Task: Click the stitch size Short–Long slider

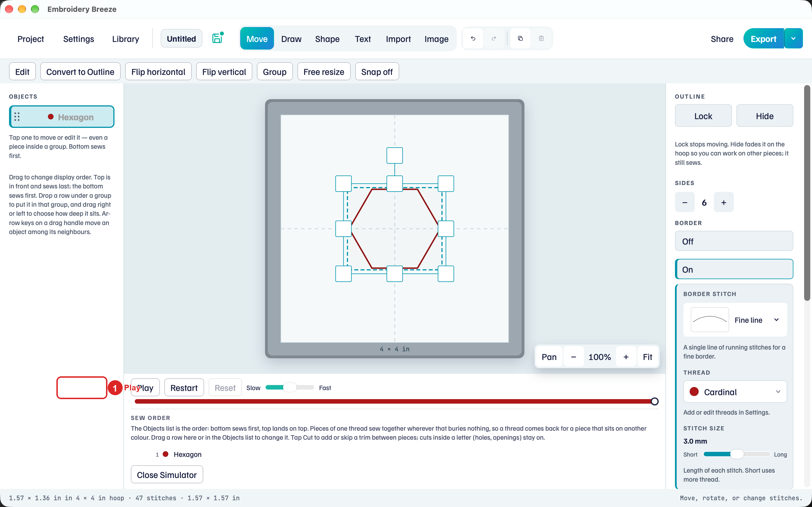Action: click(x=737, y=454)
